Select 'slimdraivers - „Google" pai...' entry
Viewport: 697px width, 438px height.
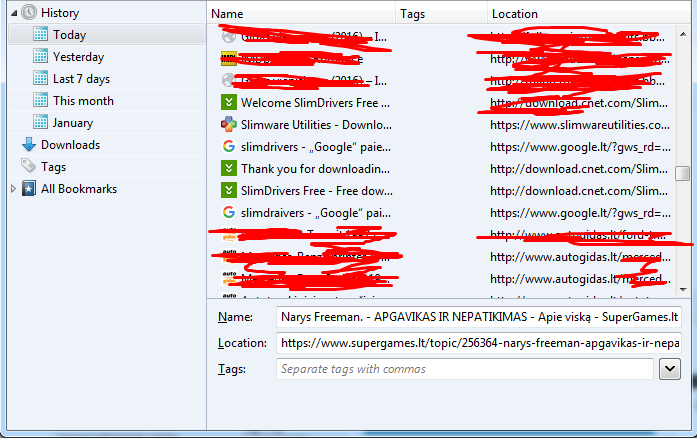[316, 213]
